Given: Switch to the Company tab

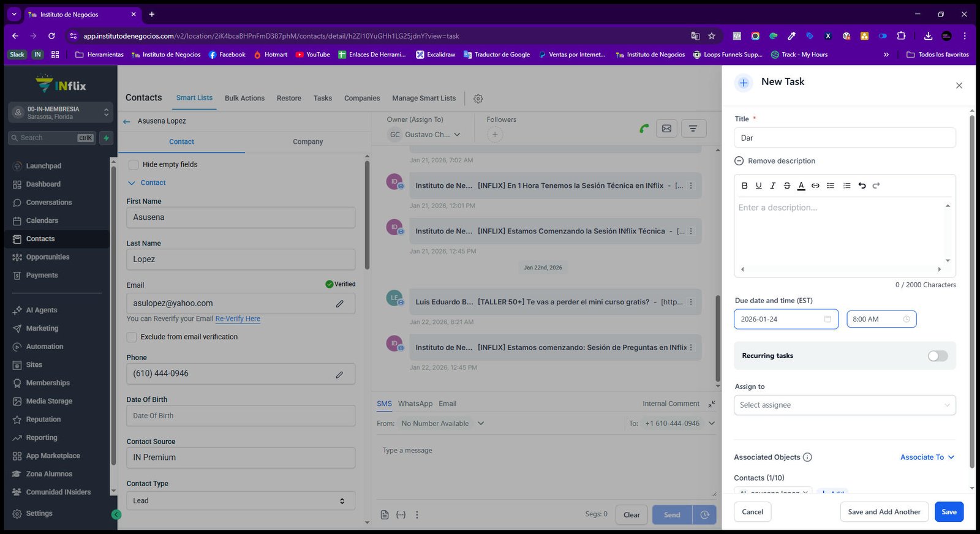Looking at the screenshot, I should point(307,141).
